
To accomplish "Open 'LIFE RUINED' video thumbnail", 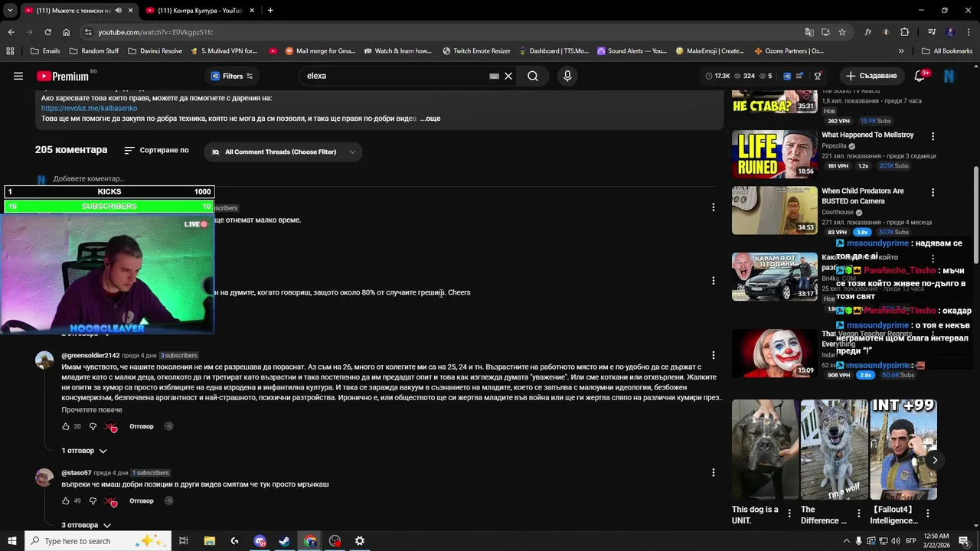I will pos(774,154).
